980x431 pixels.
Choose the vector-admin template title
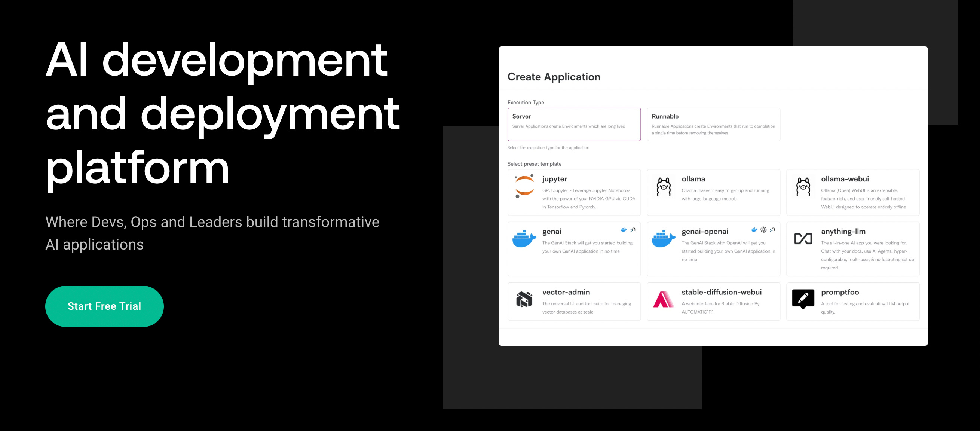566,292
